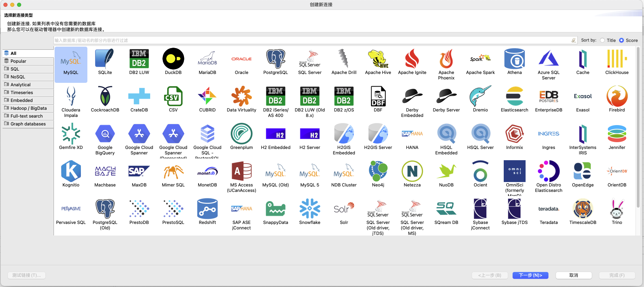Choose the Snowflake icon

coord(310,209)
